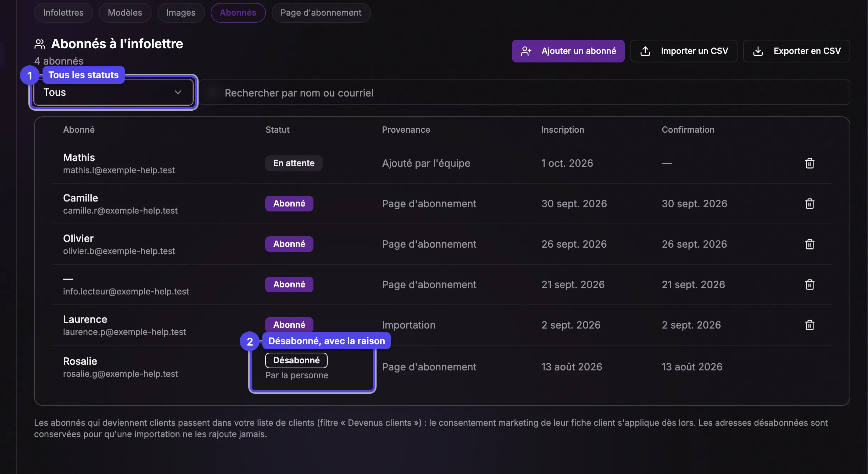Click Mathis's En attente status badge

[x=294, y=163]
